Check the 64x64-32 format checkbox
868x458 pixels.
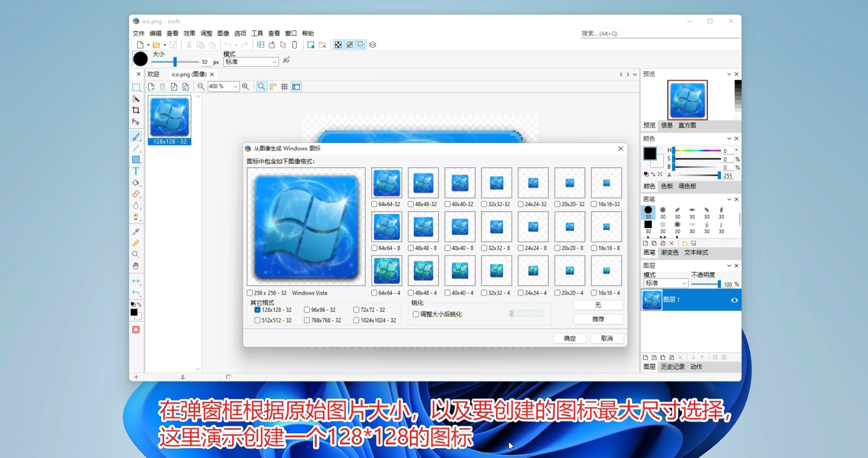374,204
